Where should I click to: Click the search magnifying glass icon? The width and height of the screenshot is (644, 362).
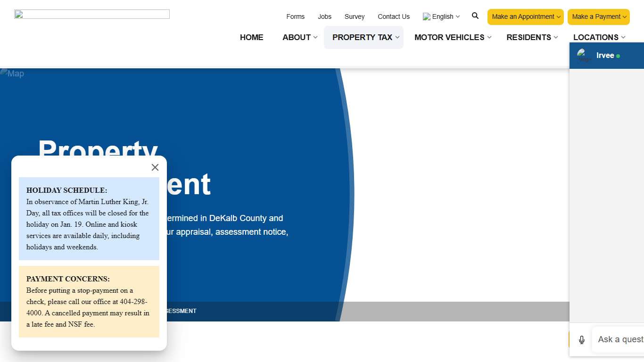tap(475, 16)
